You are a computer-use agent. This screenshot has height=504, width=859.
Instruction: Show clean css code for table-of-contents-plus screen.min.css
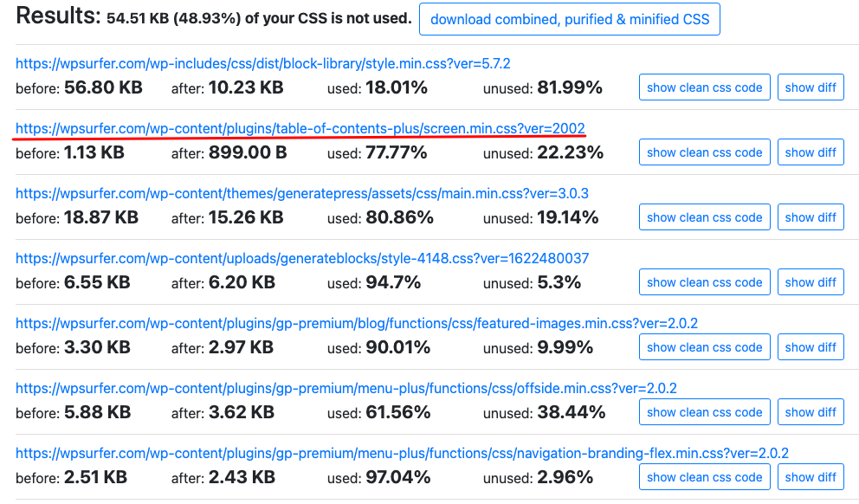point(704,152)
